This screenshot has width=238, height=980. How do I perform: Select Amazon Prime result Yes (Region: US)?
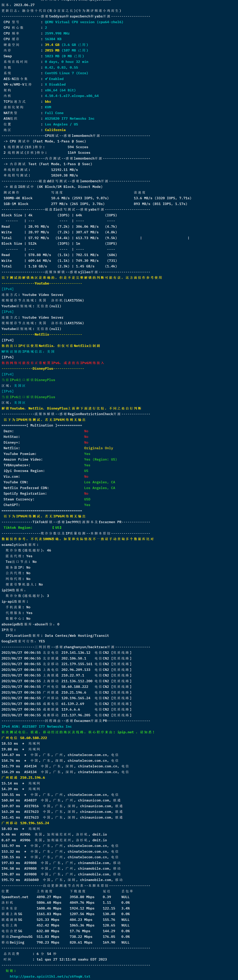click(101, 460)
